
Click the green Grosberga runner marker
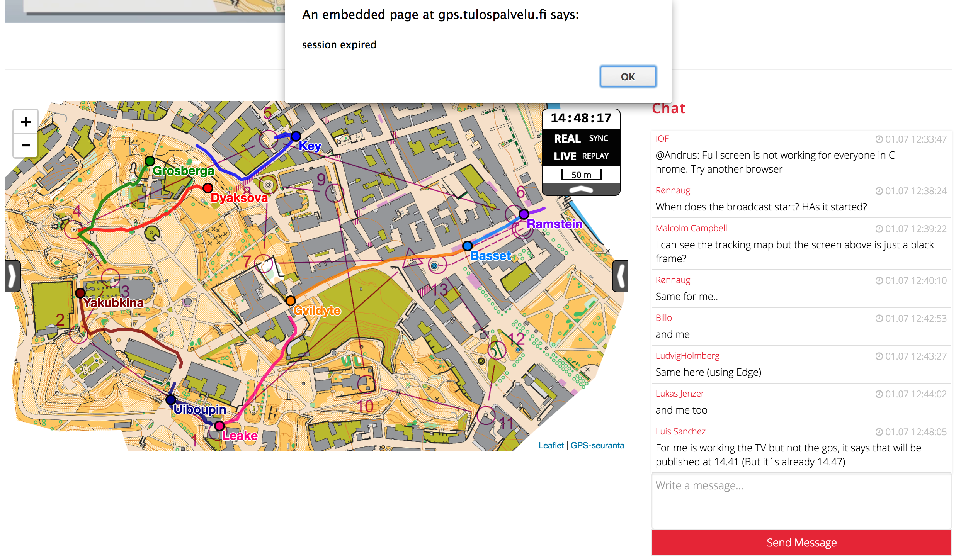click(x=150, y=161)
